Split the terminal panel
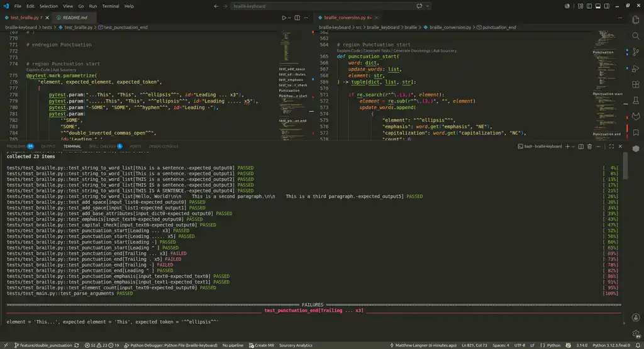 pos(580,146)
